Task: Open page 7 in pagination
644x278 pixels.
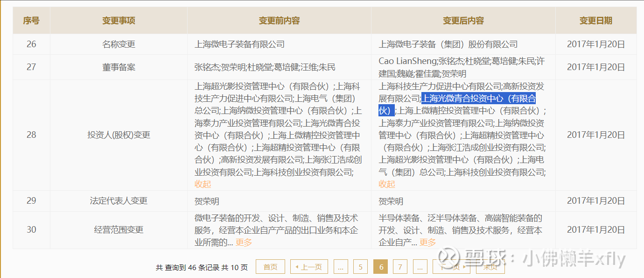Action: 400,267
